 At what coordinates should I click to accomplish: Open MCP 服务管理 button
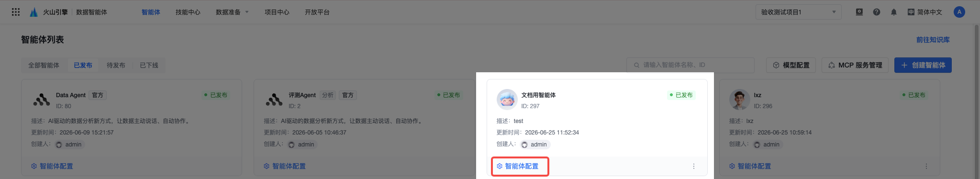[855, 65]
